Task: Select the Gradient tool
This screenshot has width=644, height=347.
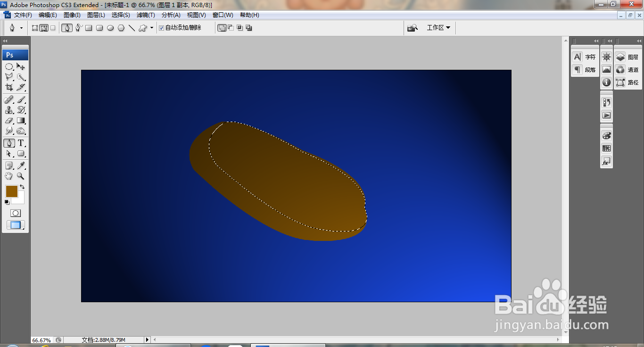Action: 21,120
